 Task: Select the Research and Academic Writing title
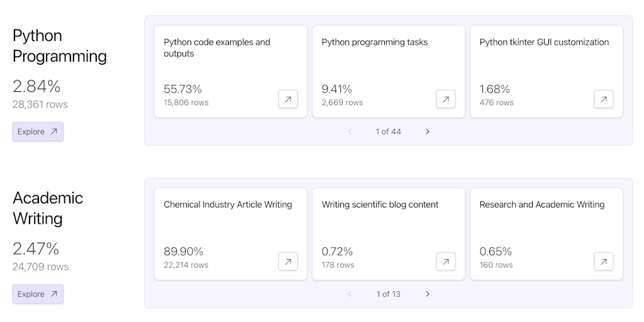(x=541, y=204)
